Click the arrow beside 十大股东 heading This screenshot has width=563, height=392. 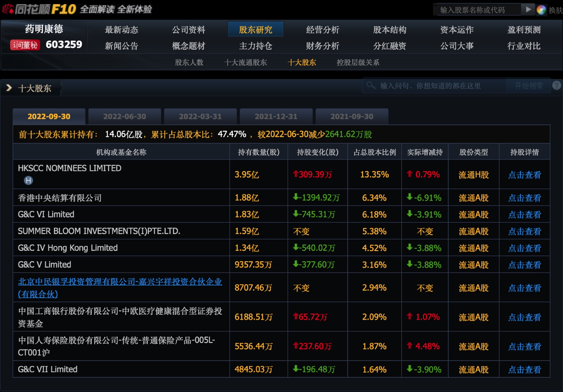pyautogui.click(x=9, y=88)
